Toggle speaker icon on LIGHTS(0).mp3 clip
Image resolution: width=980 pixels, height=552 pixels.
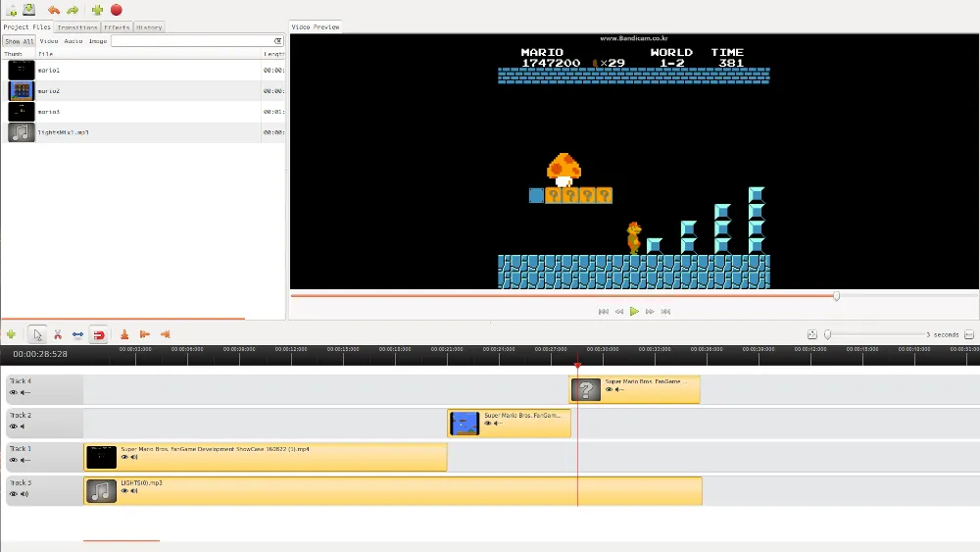pyautogui.click(x=133, y=491)
